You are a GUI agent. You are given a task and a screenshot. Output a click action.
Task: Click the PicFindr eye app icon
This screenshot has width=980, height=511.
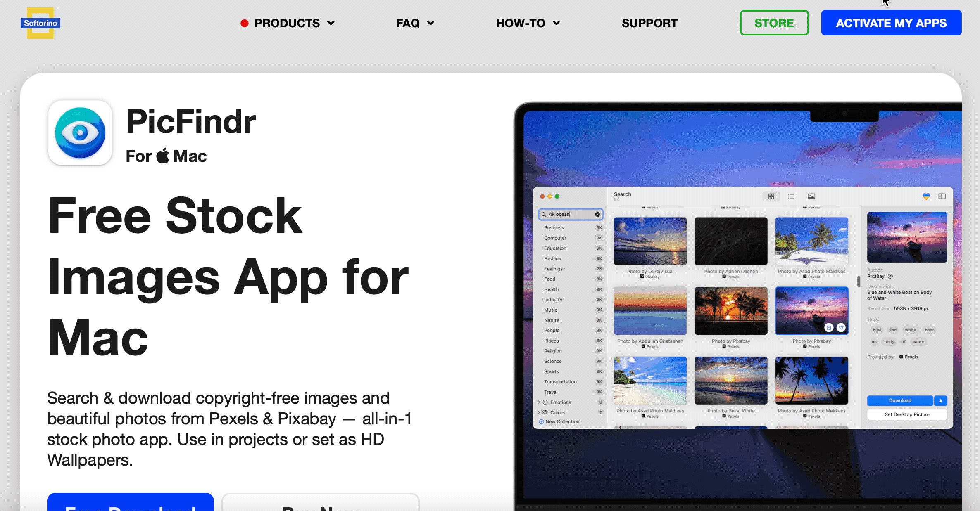[80, 133]
